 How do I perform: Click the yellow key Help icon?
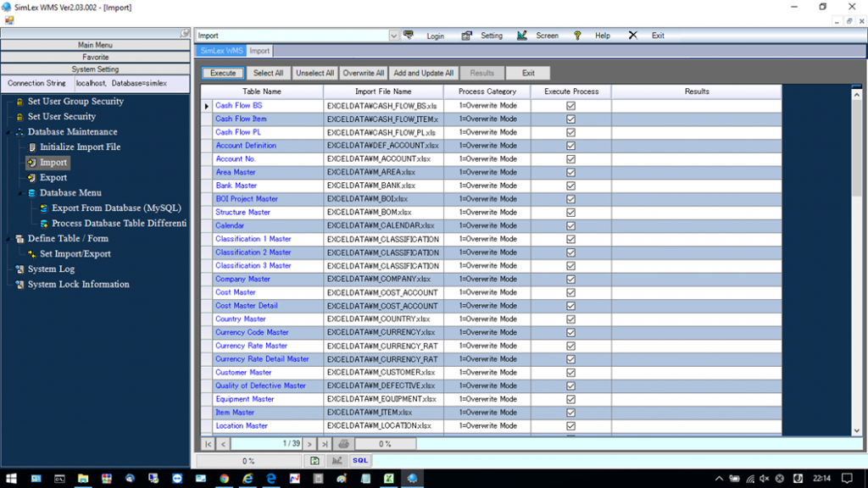point(577,35)
